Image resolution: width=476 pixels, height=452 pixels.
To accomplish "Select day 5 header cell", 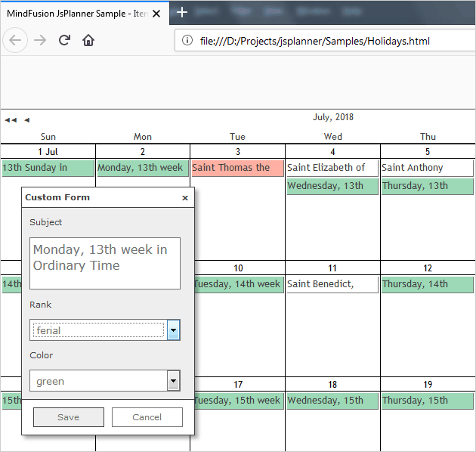I will [428, 152].
